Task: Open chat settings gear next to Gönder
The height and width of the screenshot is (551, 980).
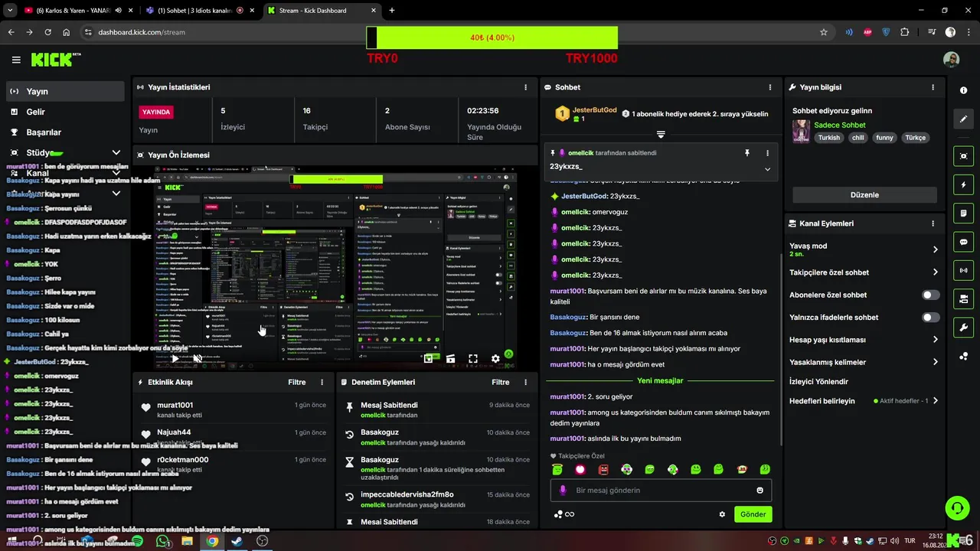Action: [x=722, y=514]
